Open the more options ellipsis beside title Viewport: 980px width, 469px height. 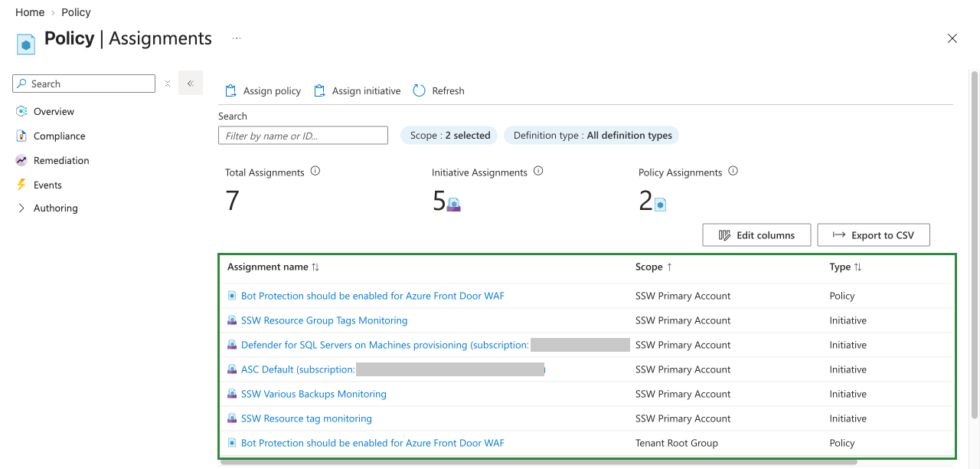(237, 38)
